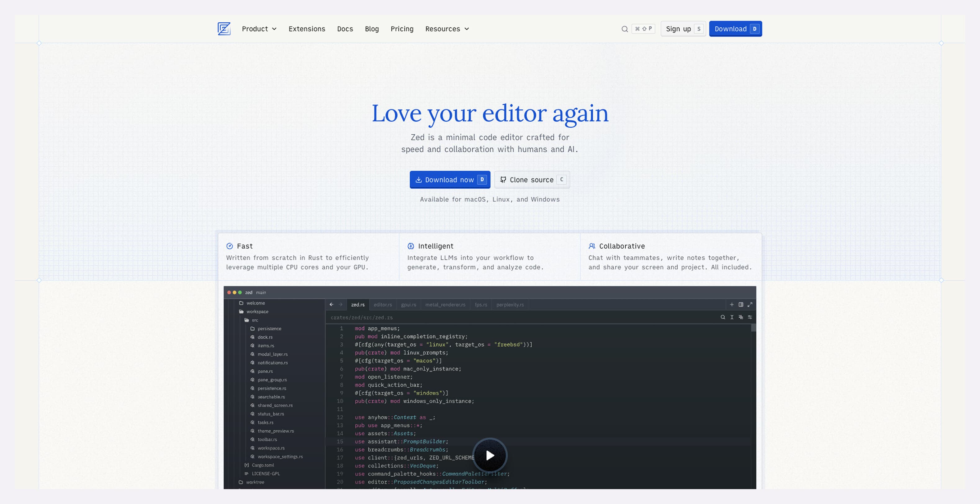The width and height of the screenshot is (980, 504).
Task: Click the Sign up button
Action: (683, 29)
